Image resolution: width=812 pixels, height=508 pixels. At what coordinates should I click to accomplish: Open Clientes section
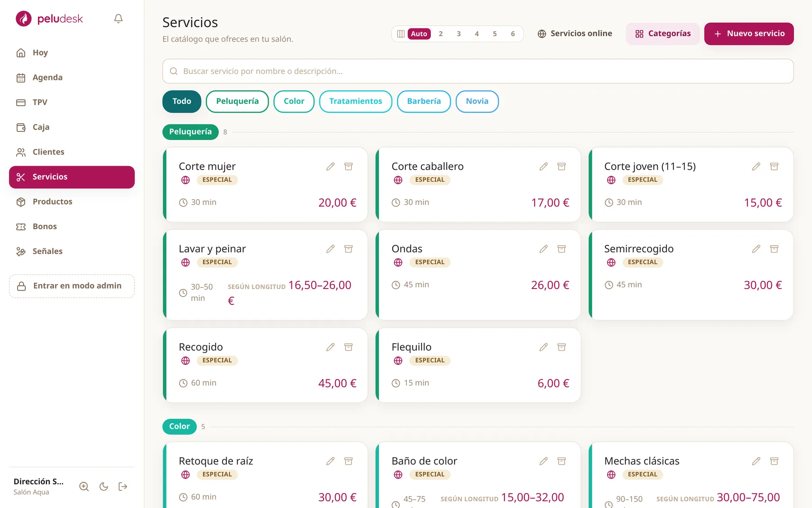72,152
